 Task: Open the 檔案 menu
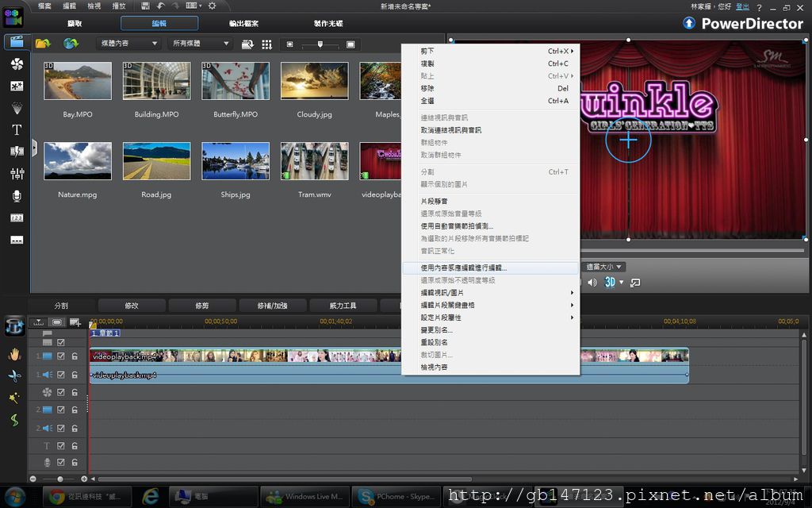click(x=44, y=6)
